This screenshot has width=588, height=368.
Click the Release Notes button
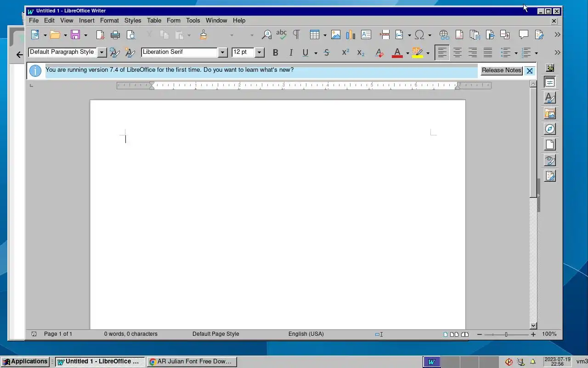click(x=501, y=70)
